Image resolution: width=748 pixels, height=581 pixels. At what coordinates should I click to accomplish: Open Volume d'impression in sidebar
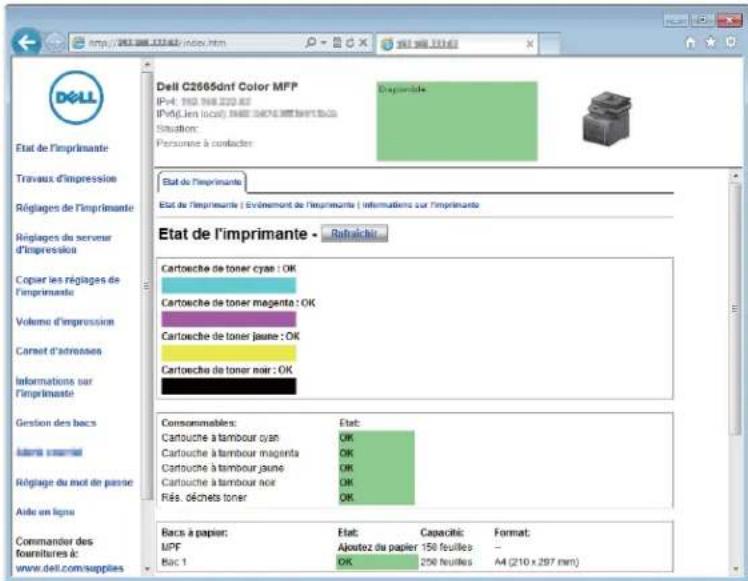[x=65, y=322]
